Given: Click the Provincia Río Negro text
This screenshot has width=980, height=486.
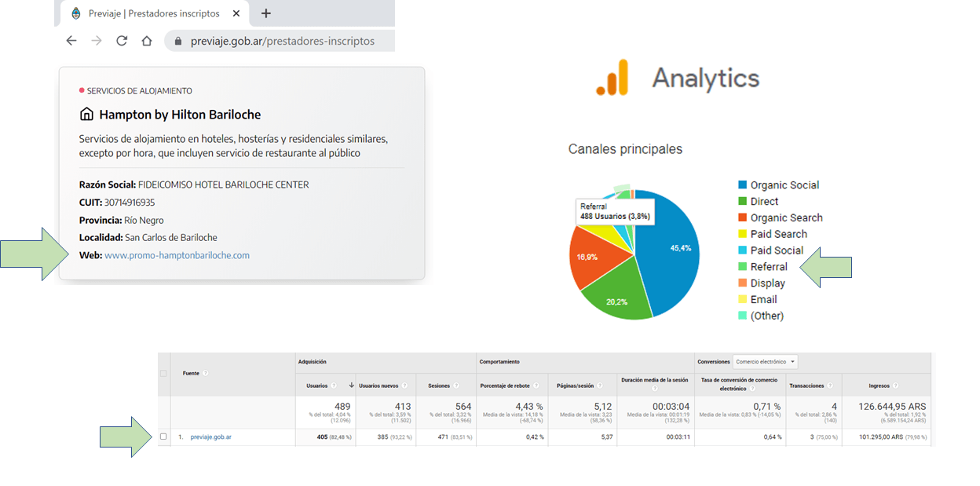Looking at the screenshot, I should click(x=122, y=221).
